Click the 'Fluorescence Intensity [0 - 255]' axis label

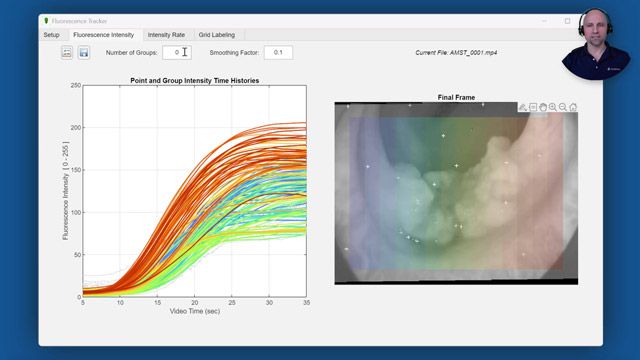tap(65, 191)
